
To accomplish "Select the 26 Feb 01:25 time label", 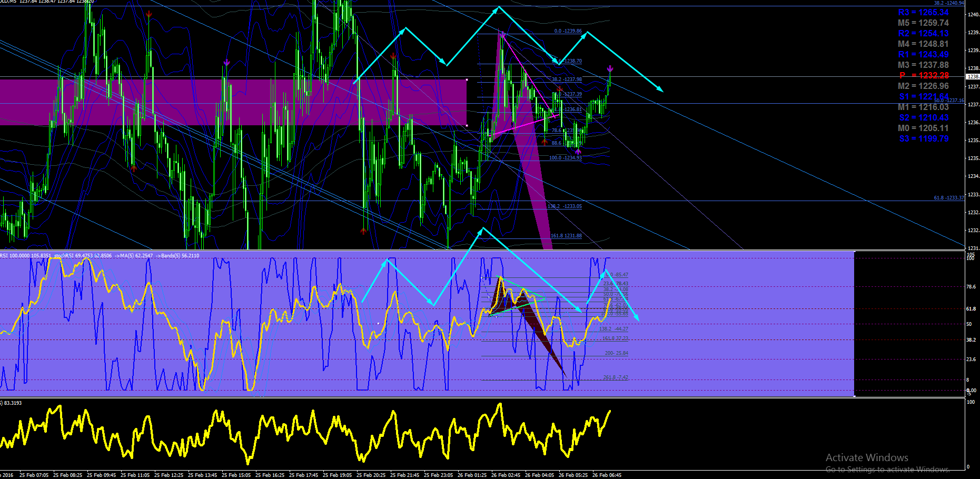I will pyautogui.click(x=472, y=475).
